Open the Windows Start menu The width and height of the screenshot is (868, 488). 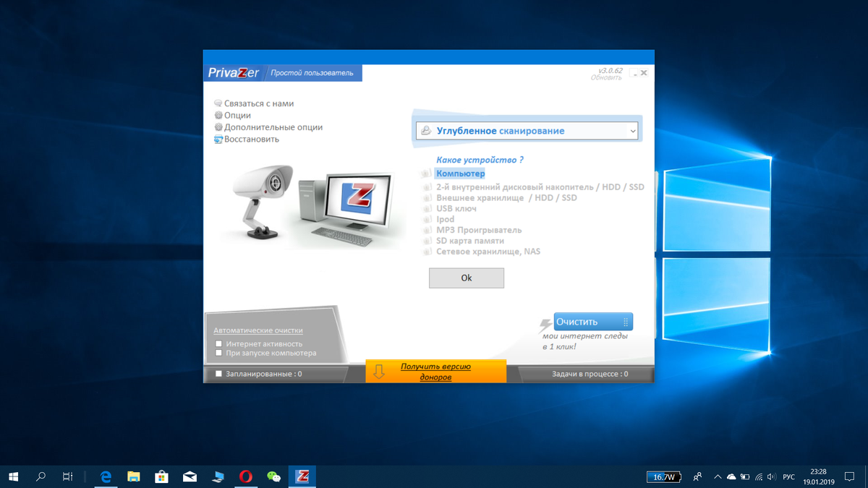pyautogui.click(x=13, y=476)
